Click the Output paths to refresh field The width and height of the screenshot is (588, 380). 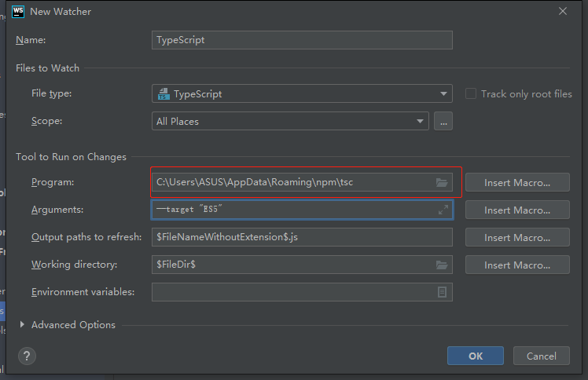(302, 237)
